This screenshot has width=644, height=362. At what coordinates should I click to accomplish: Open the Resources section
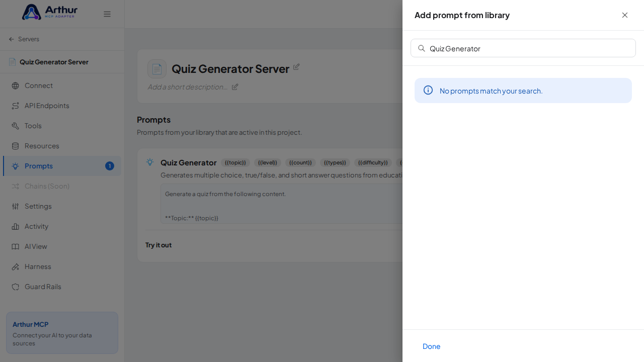(x=62, y=146)
